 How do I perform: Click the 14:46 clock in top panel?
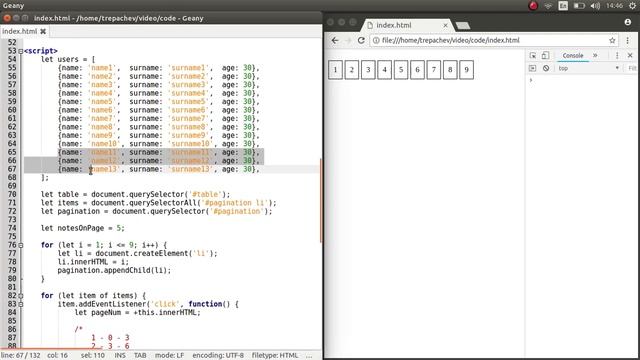614,6
